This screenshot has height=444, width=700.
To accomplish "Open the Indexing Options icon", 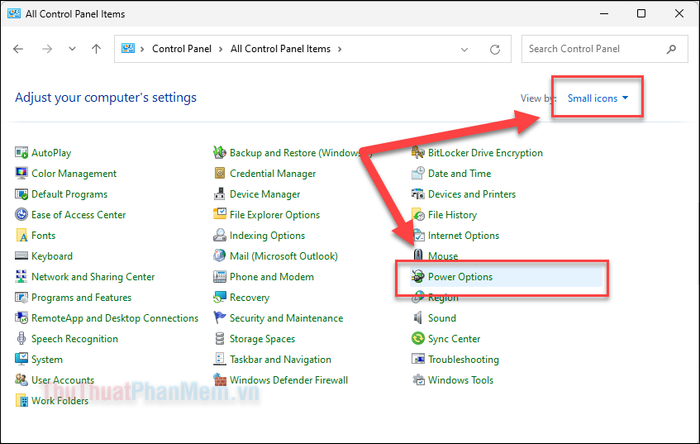I will [x=219, y=235].
